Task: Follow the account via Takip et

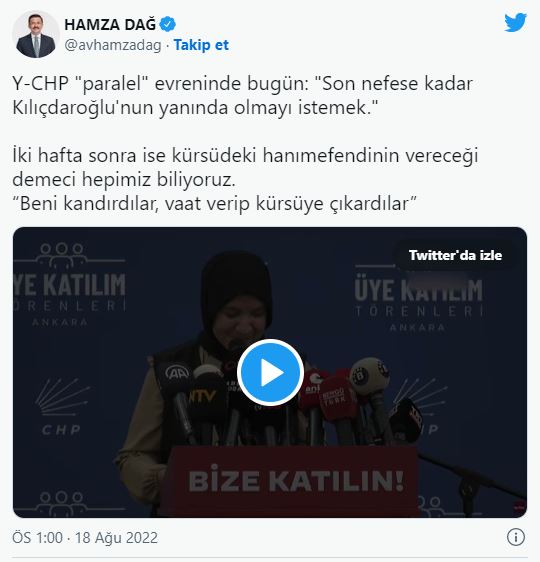Action: click(201, 45)
